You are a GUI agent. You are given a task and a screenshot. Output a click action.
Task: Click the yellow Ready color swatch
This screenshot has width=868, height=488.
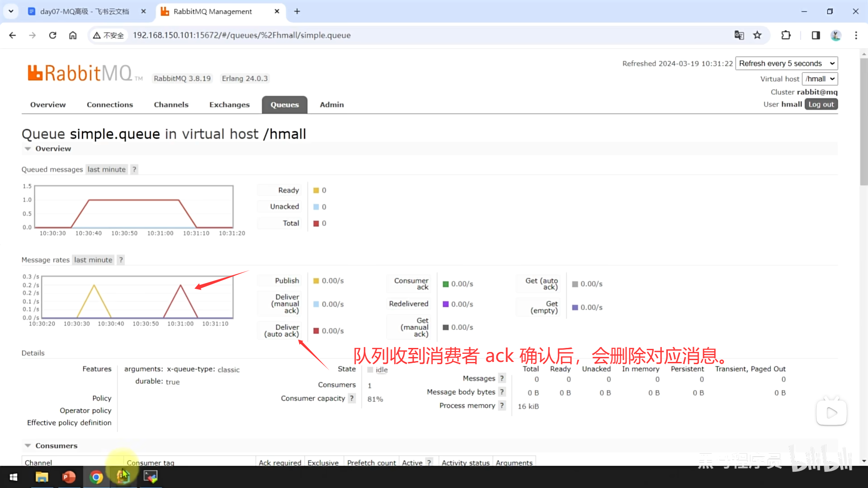[x=316, y=190]
